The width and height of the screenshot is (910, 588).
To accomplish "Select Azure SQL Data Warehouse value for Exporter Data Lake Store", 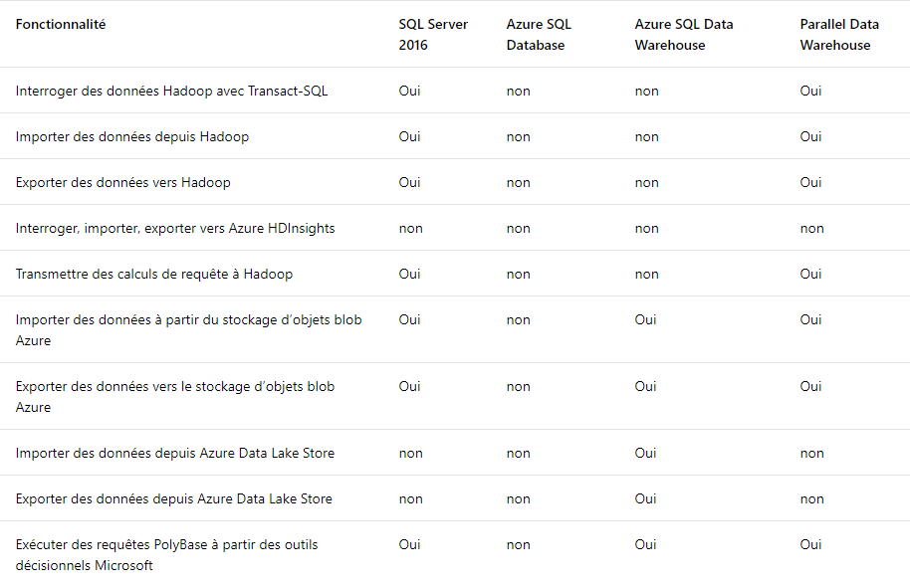I will (x=645, y=499).
